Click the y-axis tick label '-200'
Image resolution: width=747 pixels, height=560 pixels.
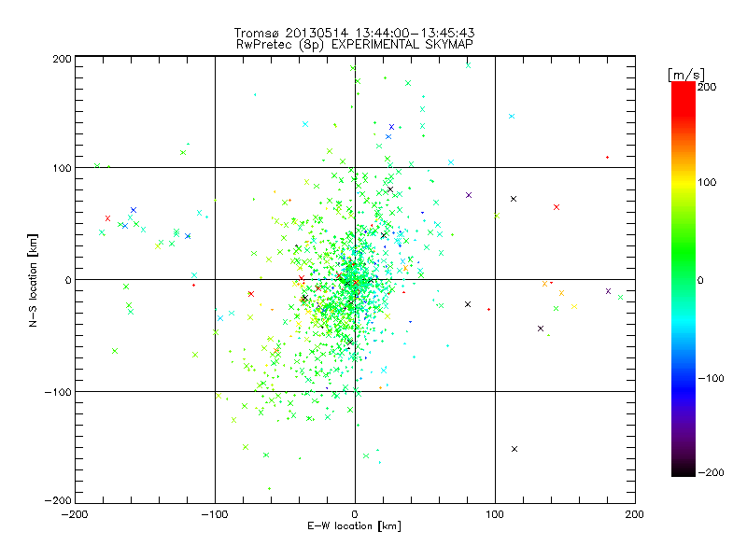point(58,500)
